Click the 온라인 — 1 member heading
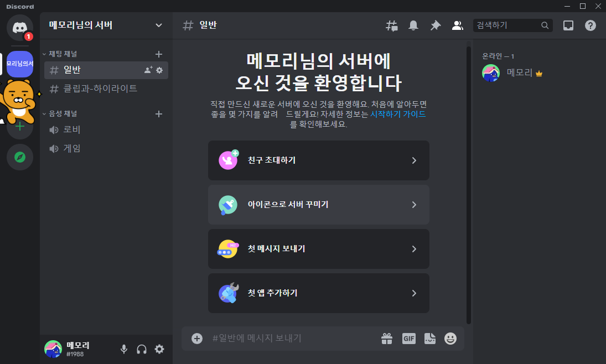The height and width of the screenshot is (364, 606). [x=498, y=56]
